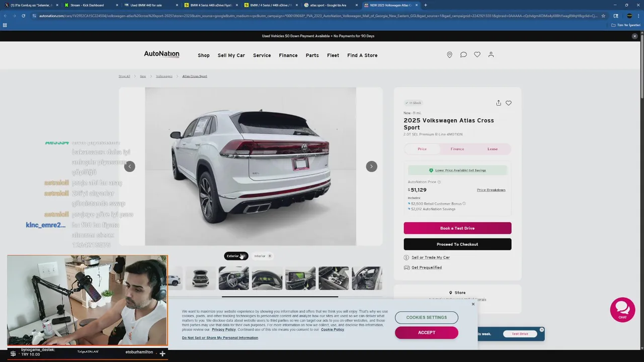Go back in browser history
Image resolution: width=644 pixels, height=362 pixels.
point(5,16)
